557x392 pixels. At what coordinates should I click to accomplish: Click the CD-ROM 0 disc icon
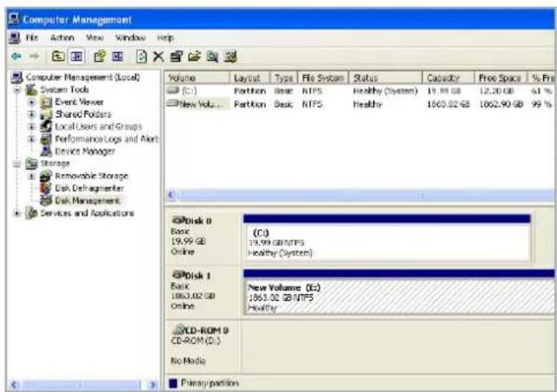pos(178,330)
